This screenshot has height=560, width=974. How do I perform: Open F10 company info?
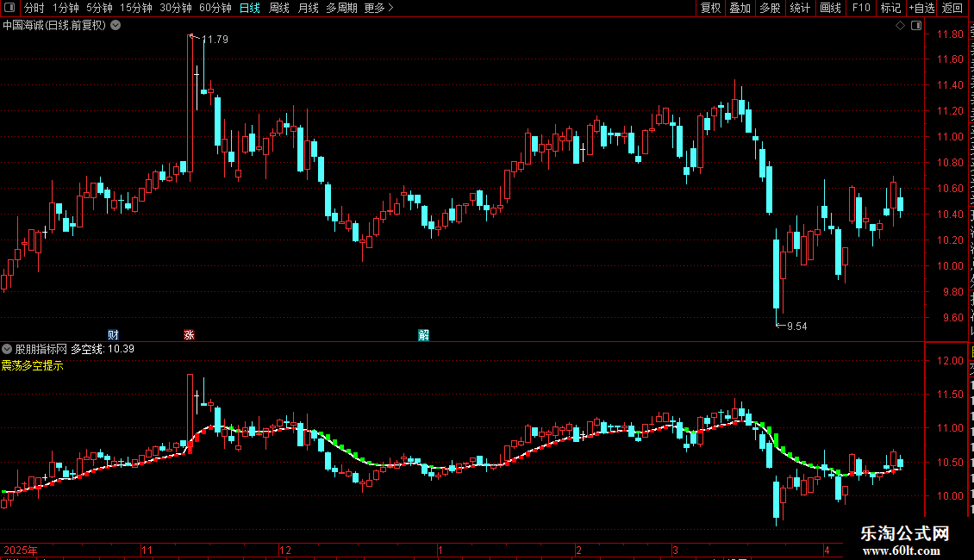pos(861,8)
